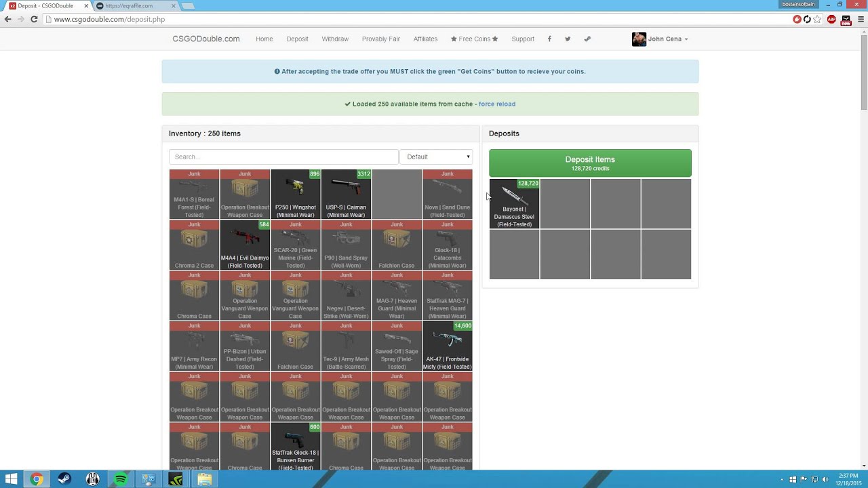The width and height of the screenshot is (868, 488).
Task: Close the eqraffle.com tab
Action: (174, 5)
